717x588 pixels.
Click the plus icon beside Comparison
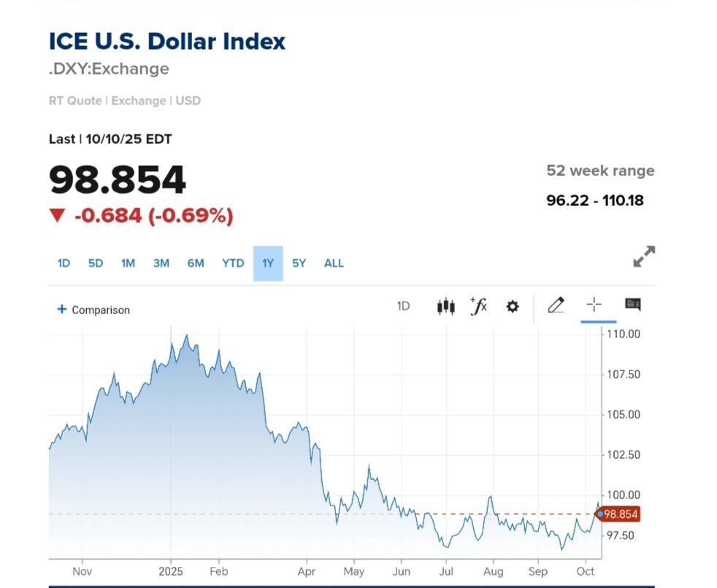(x=62, y=309)
